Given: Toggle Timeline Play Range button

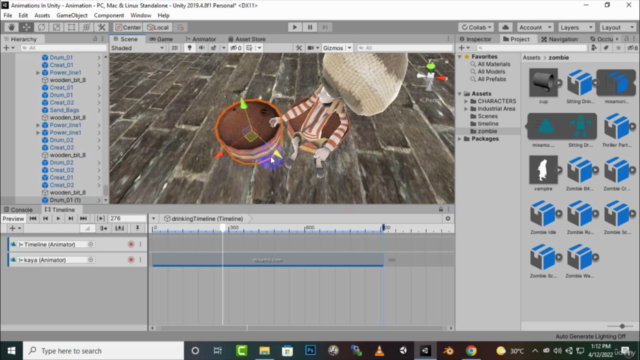Looking at the screenshot, I should (100, 219).
